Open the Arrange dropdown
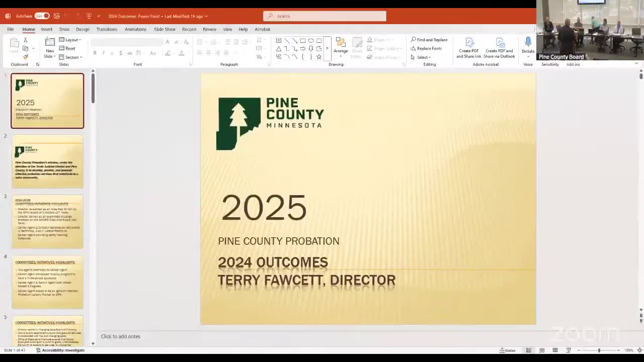The height and width of the screenshot is (362, 644). tap(341, 47)
